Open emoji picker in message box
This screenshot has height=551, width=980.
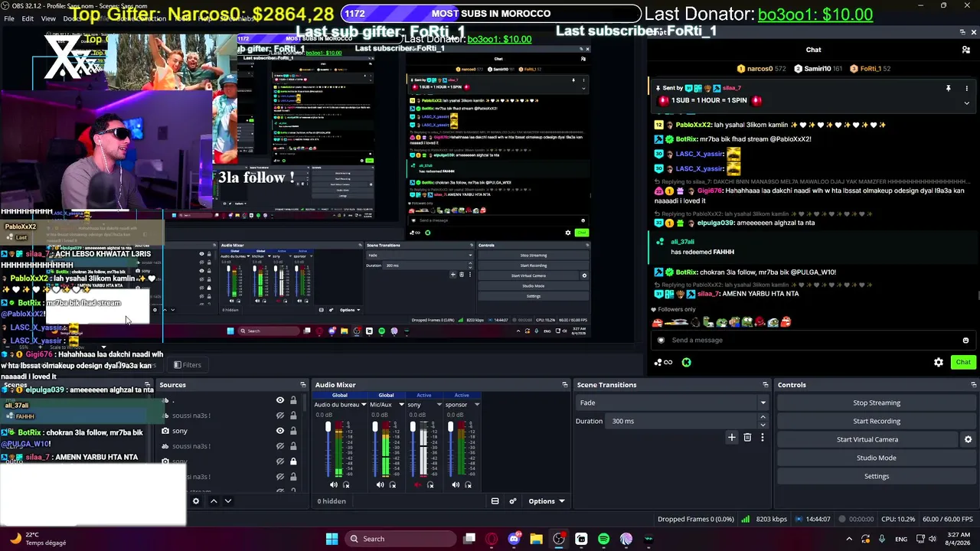tap(965, 341)
